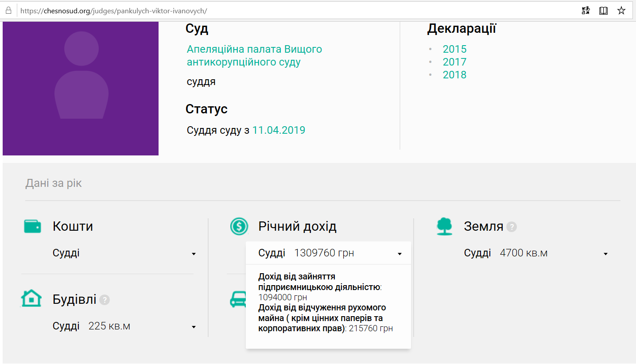Screen dimensions: 636x364
Task: Open the 2015 declaration link
Action: (x=454, y=49)
